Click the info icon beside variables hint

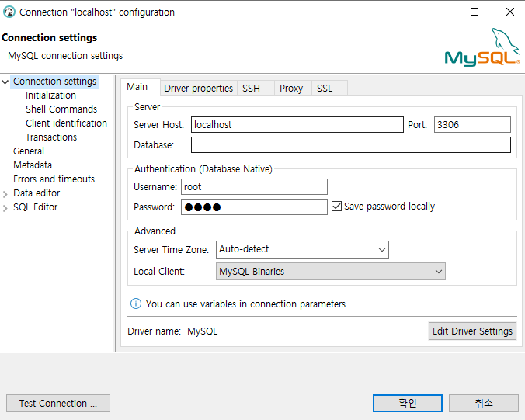click(136, 304)
